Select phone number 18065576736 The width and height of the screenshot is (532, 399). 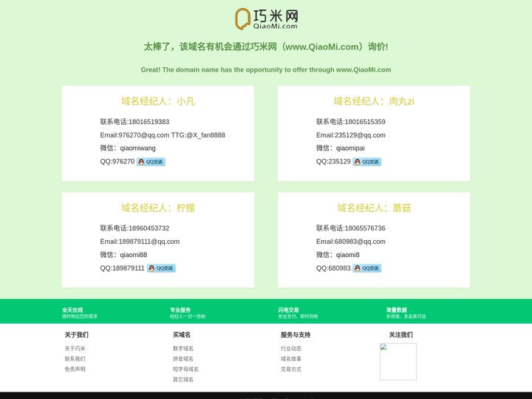pos(365,228)
